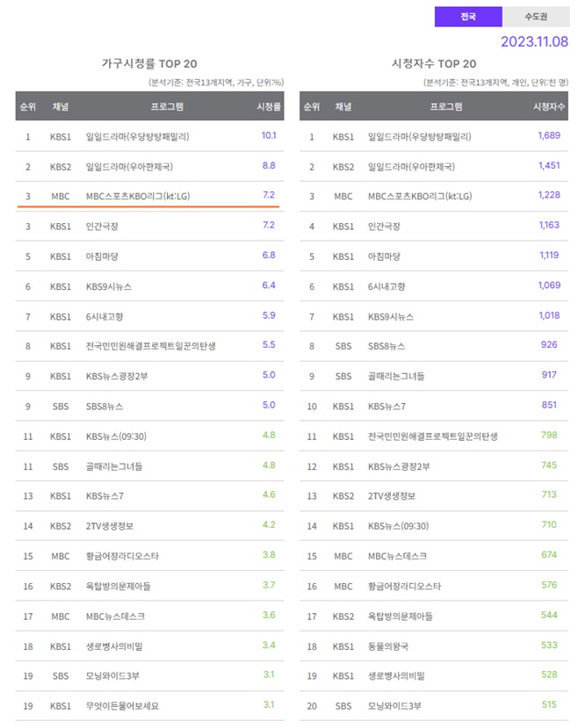The image size is (578, 728).
Task: Click the 프로그램 header in household ratings table
Action: tap(167, 107)
